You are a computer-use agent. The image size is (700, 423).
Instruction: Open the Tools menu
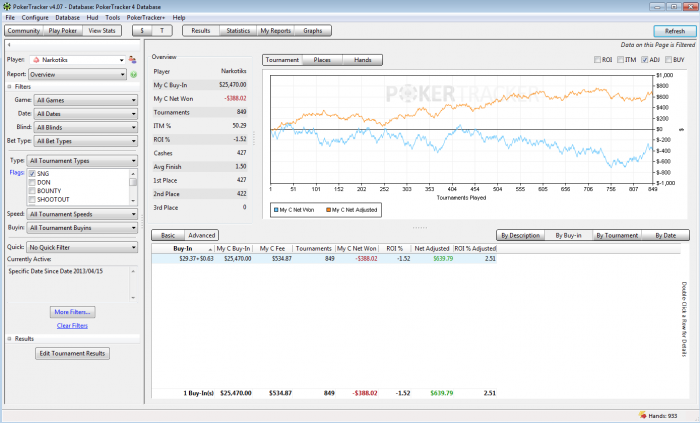(112, 18)
